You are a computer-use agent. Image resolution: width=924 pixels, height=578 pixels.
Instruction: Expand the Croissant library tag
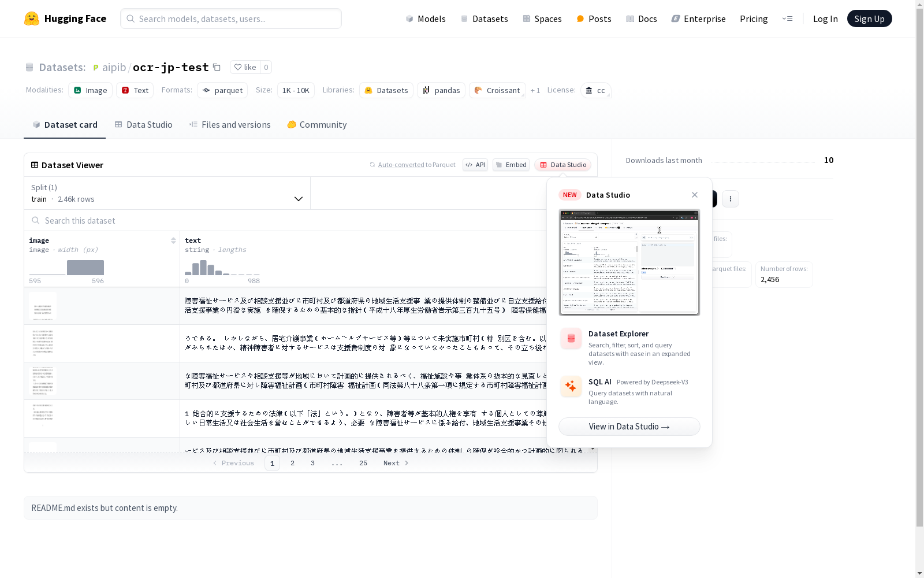tap(497, 90)
